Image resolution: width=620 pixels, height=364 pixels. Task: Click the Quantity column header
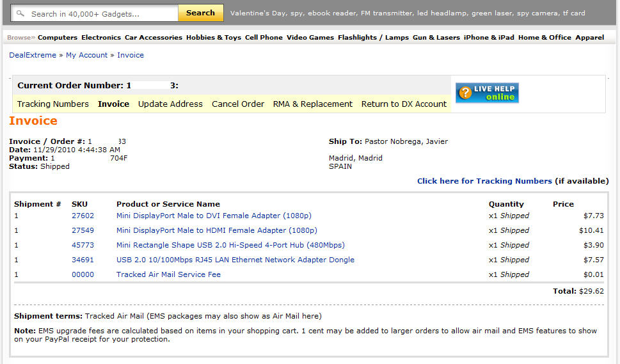506,204
